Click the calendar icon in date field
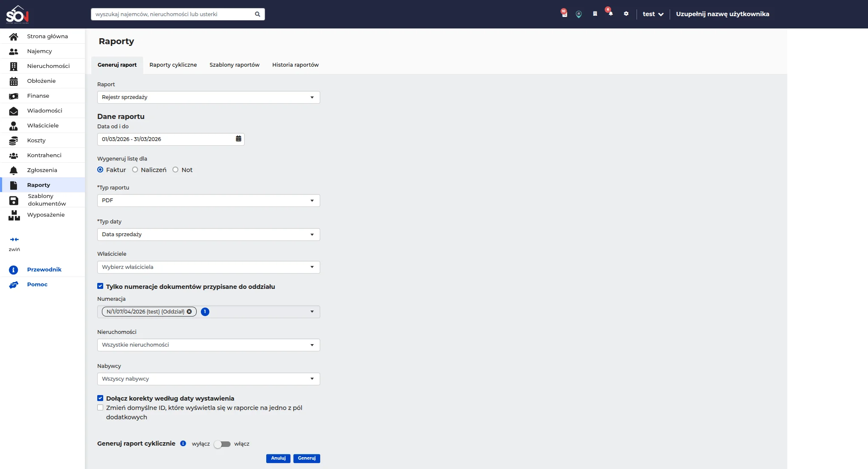 tap(238, 139)
